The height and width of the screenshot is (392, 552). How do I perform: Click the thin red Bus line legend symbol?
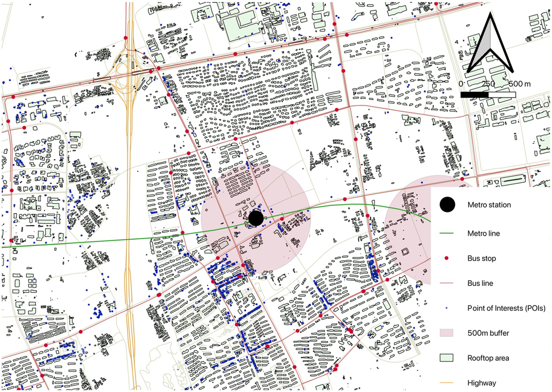point(447,283)
